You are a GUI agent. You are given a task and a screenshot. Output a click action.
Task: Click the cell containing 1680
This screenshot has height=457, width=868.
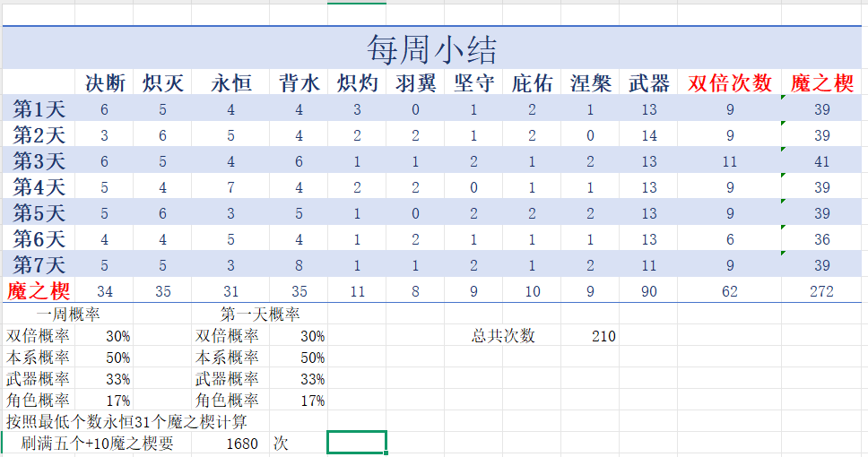point(242,444)
